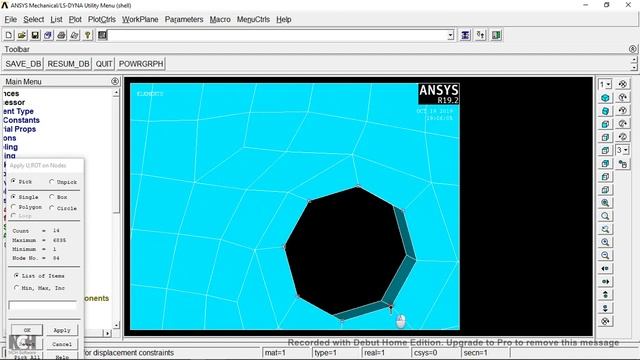Click the Main Menu scroll-up arrow
The height and width of the screenshot is (360, 640).
[116, 93]
